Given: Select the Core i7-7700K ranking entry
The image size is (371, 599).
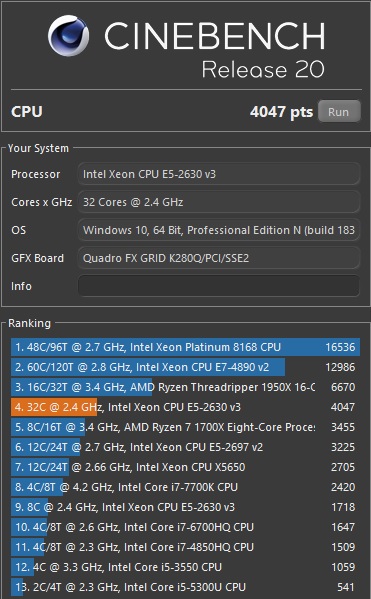Looking at the screenshot, I should click(x=185, y=487).
